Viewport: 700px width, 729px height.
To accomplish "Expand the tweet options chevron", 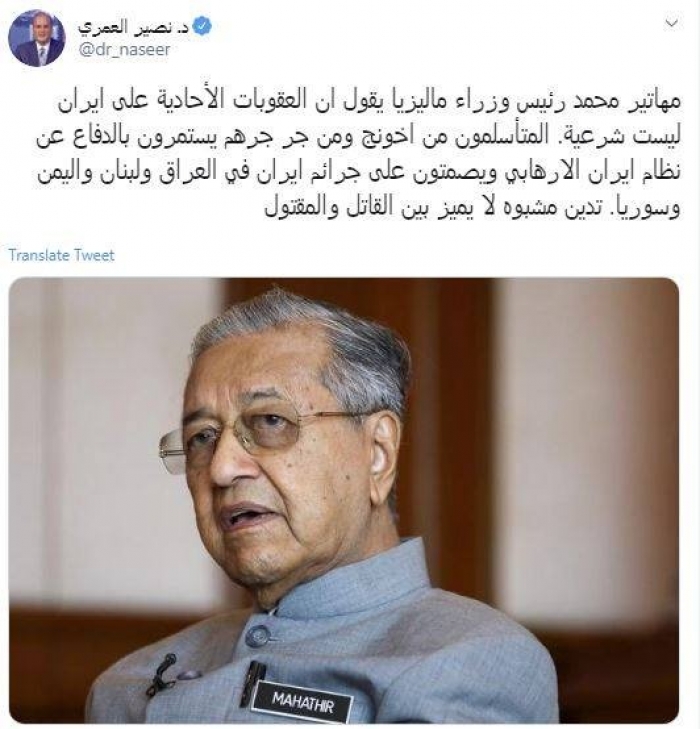I will point(672,24).
